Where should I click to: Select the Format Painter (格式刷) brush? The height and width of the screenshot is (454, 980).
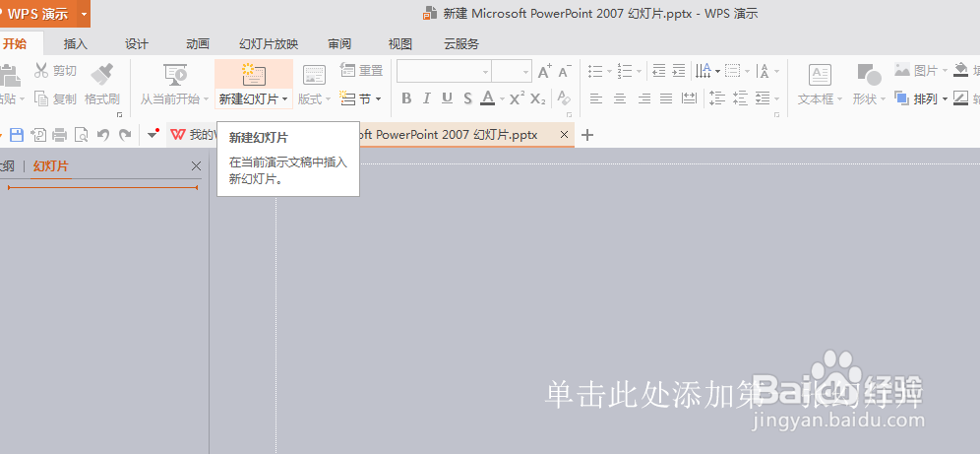(x=102, y=84)
